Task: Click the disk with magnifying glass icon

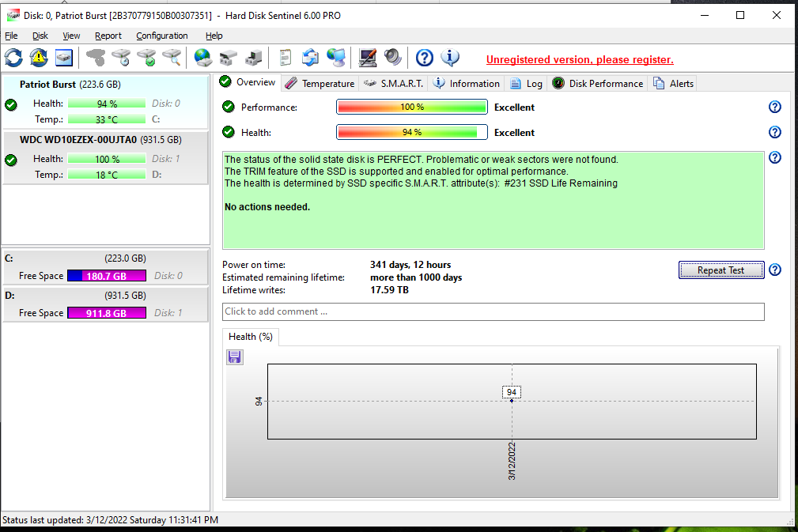Action: tap(172, 58)
